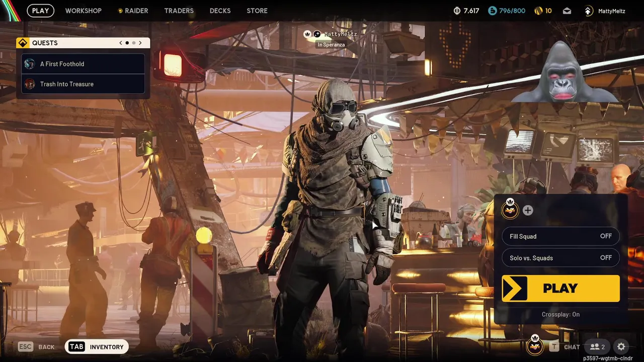Click the player avatar in bottom bar
644x362 pixels.
pos(535,346)
